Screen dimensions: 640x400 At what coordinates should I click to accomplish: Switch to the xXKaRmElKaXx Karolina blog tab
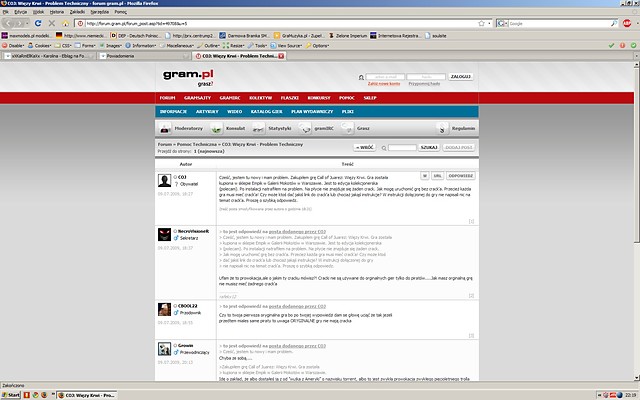pos(49,56)
